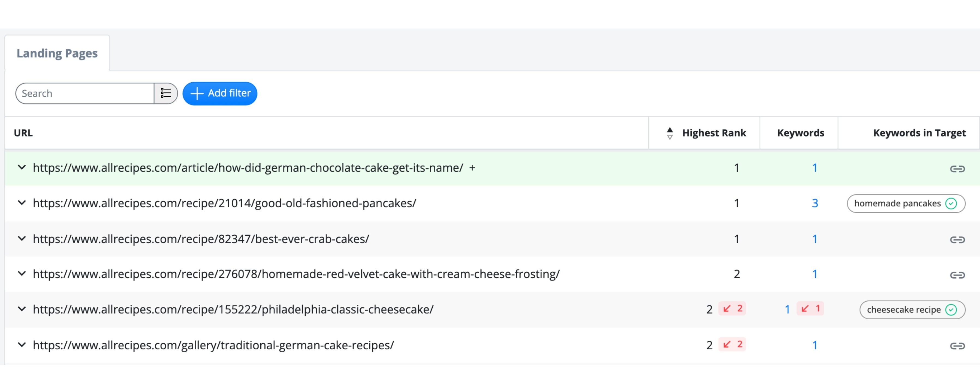This screenshot has height=369, width=980.
Task: Click the Keywords column header
Action: coord(800,133)
